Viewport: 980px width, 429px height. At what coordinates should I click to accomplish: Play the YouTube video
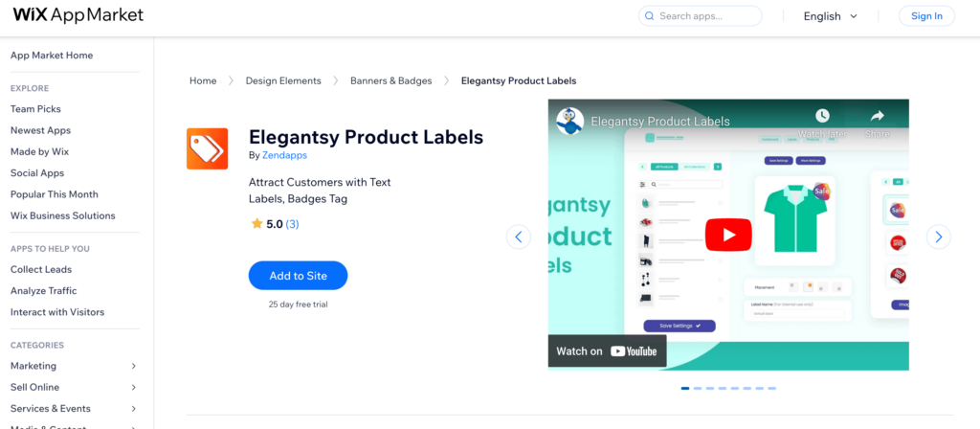coord(728,235)
